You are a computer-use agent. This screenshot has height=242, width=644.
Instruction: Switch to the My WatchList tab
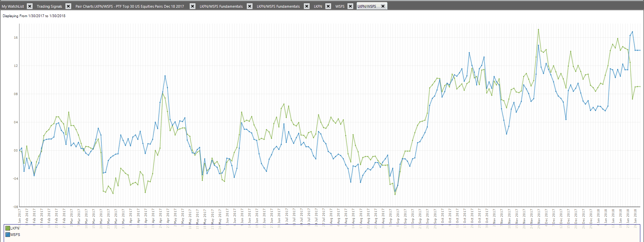pos(13,6)
